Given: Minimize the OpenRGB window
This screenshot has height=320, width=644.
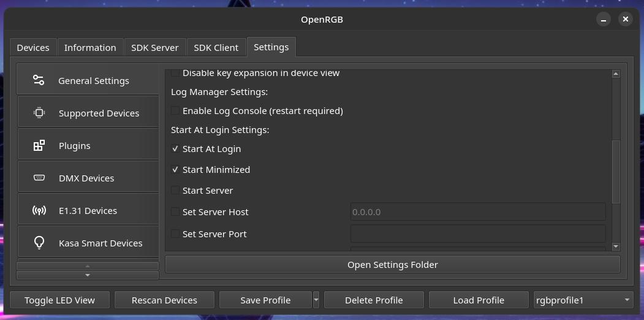Looking at the screenshot, I should 604,19.
